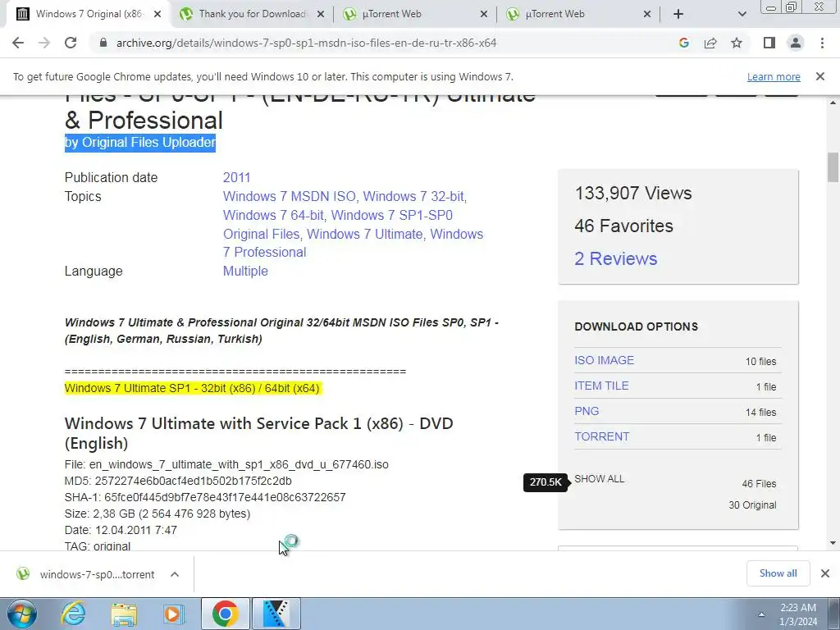
Task: Open the Chrome profile avatar
Action: point(796,43)
